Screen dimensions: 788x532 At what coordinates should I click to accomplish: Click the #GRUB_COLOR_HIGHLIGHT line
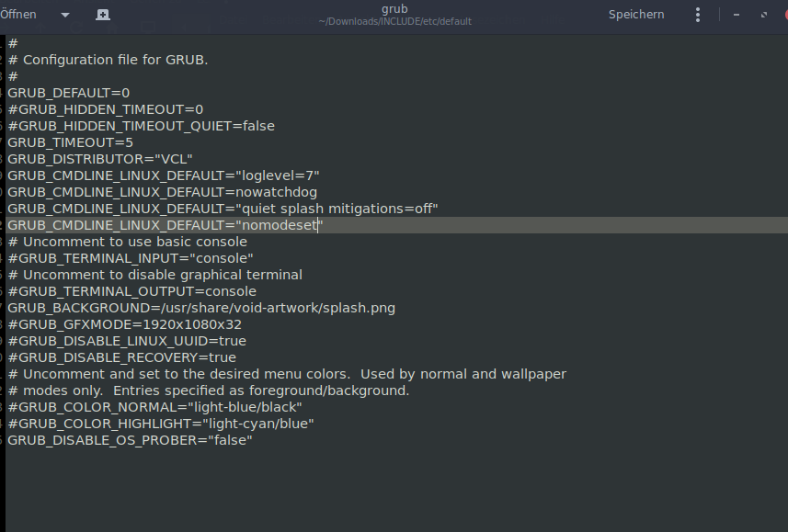tap(161, 424)
